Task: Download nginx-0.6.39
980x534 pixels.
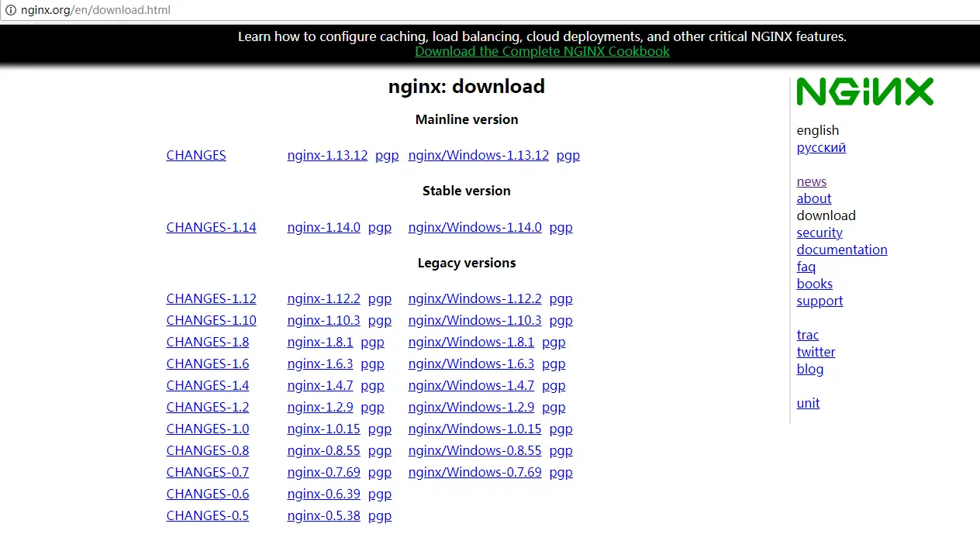Action: [x=323, y=494]
